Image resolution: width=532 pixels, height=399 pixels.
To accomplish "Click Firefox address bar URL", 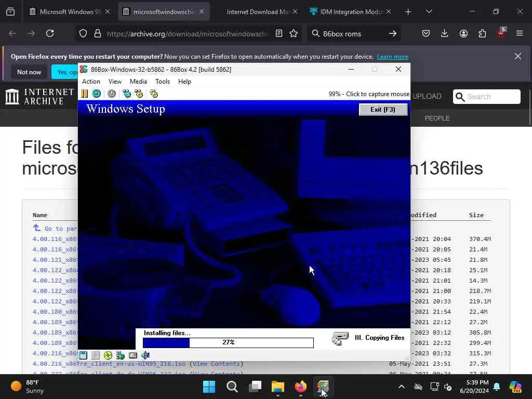I will pos(188,34).
